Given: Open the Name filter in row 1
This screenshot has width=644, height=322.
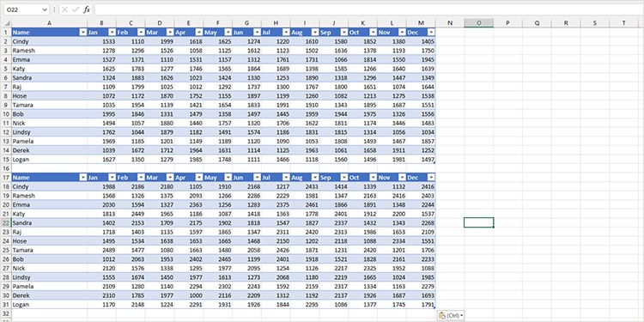Looking at the screenshot, I should (83, 32).
